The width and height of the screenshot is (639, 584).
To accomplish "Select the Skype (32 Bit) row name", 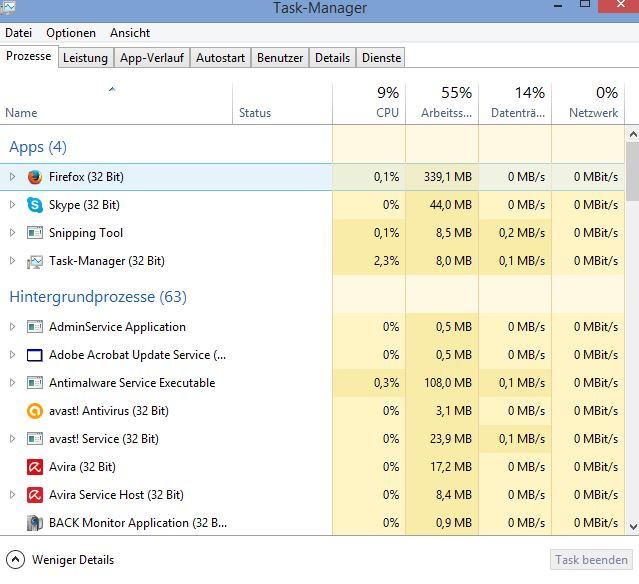I will point(84,205).
